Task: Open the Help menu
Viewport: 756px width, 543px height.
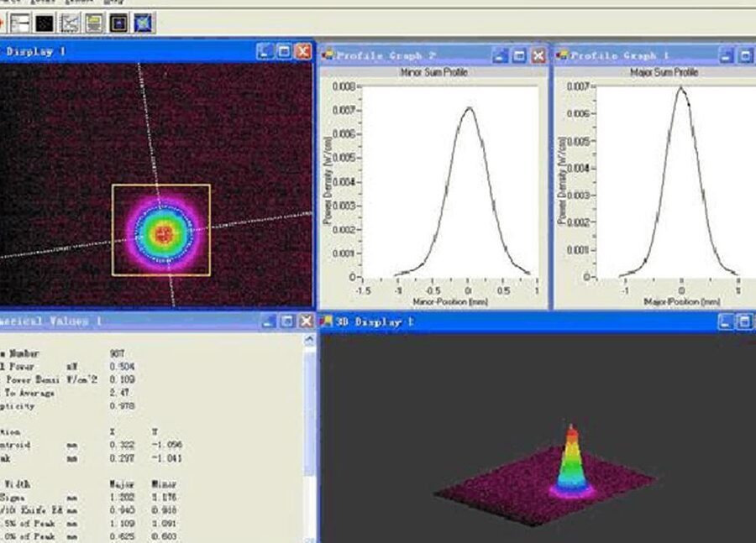Action: tap(114, 3)
